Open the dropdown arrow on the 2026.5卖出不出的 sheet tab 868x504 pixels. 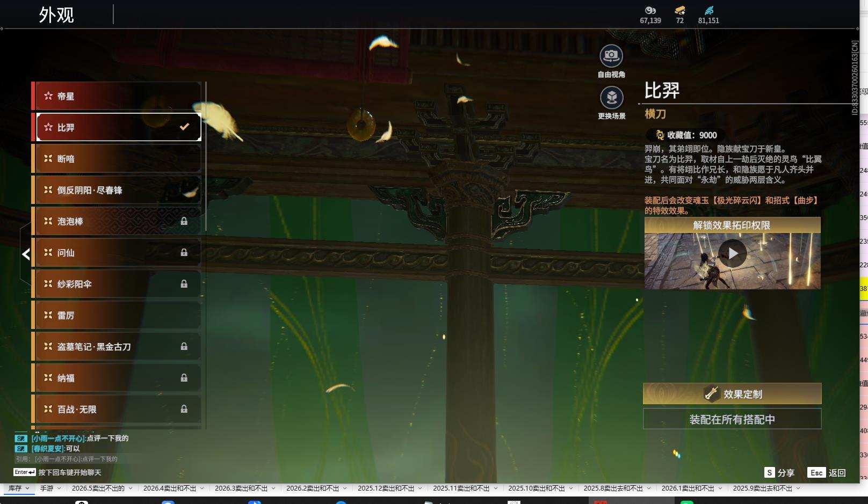tap(130, 488)
